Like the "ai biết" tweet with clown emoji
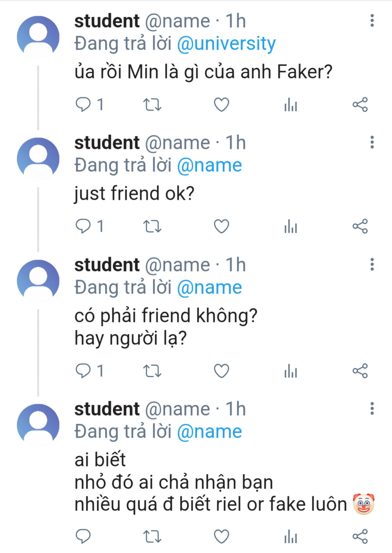392x553 pixels. coord(221,536)
